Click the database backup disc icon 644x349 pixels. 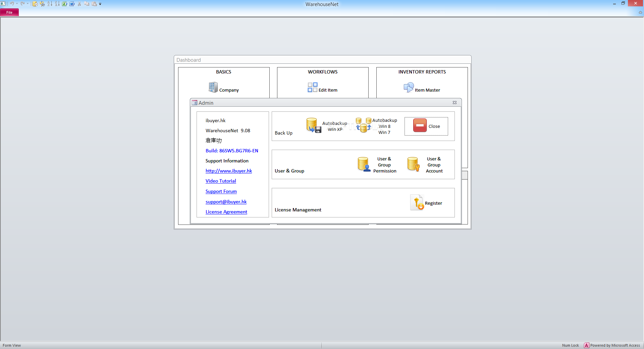click(x=35, y=4)
